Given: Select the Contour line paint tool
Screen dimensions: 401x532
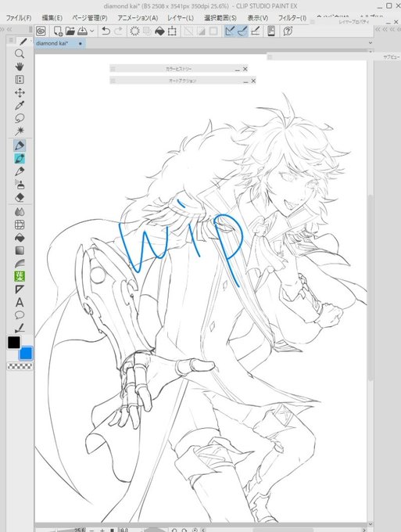Looking at the screenshot, I should tap(20, 264).
